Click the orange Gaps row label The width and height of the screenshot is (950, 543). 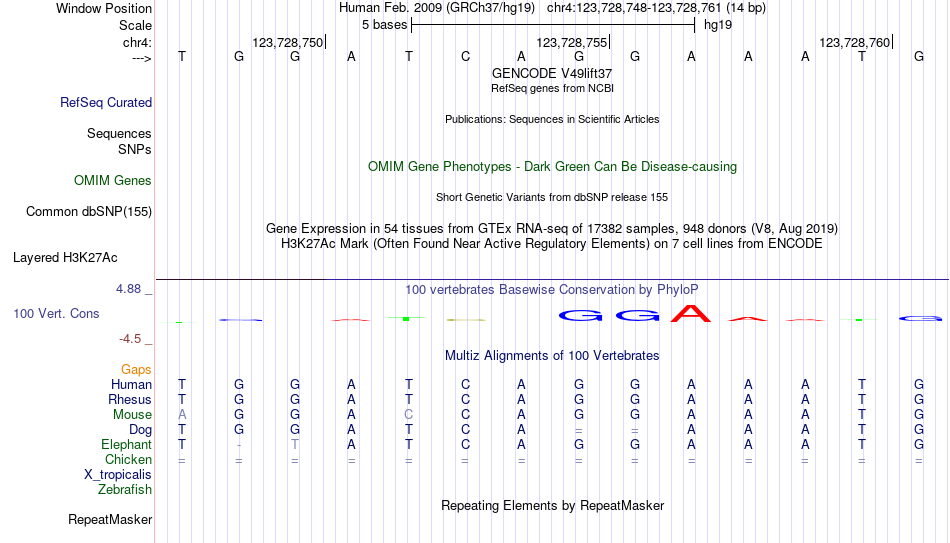136,370
